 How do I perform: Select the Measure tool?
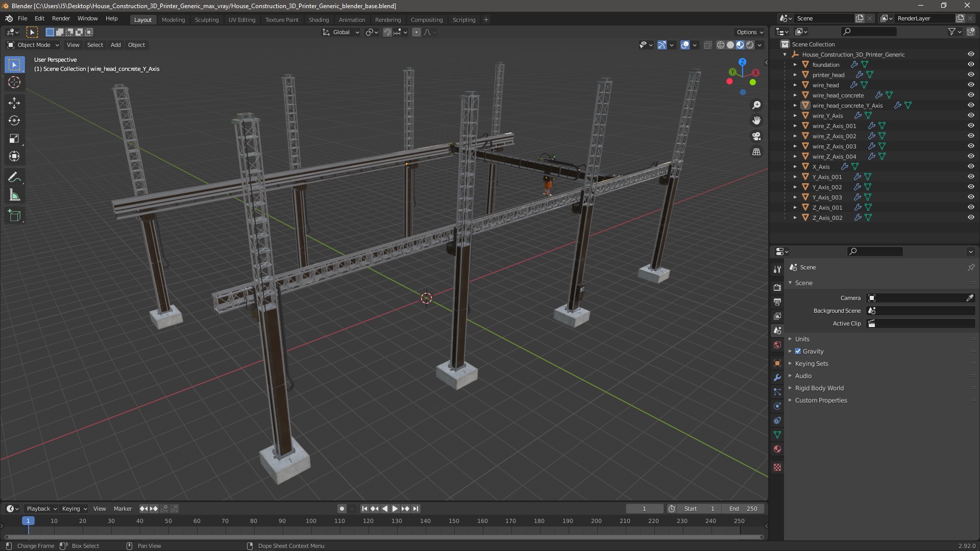tap(14, 195)
